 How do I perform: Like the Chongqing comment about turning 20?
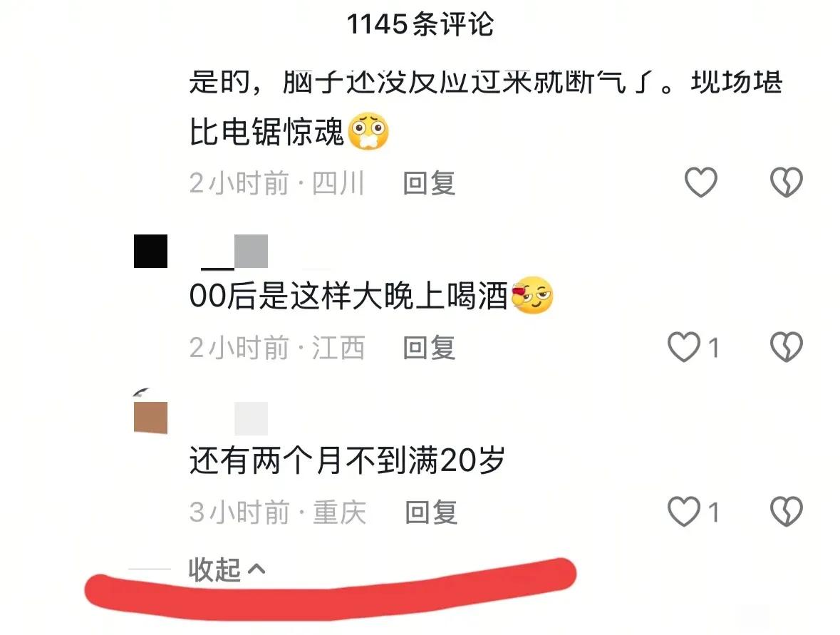click(684, 511)
